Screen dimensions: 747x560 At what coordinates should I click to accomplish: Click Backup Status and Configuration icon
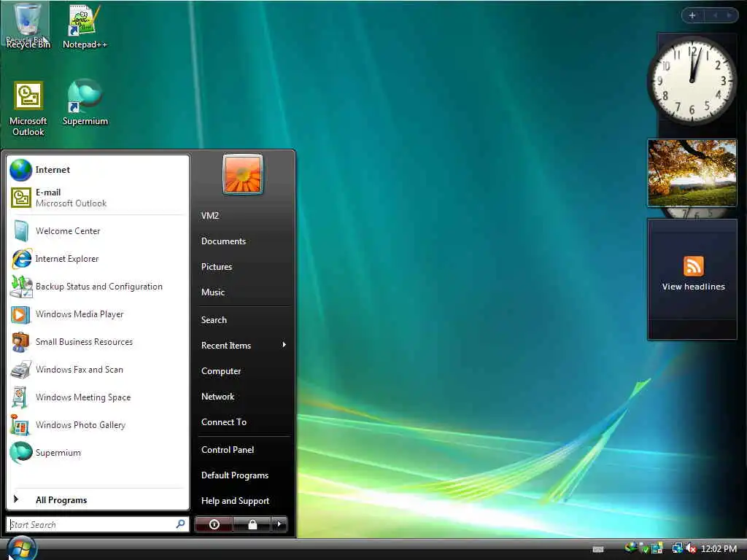(21, 286)
